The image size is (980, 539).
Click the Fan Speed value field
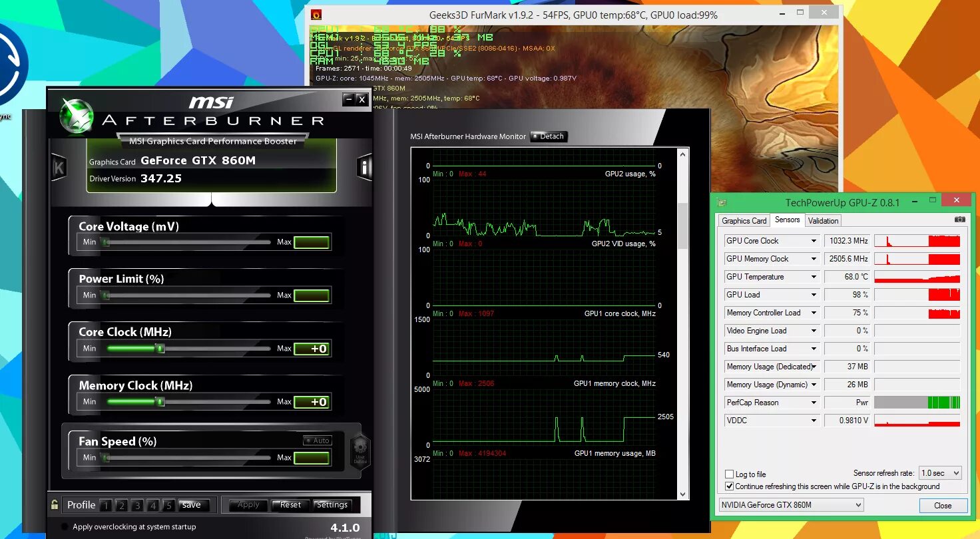312,458
